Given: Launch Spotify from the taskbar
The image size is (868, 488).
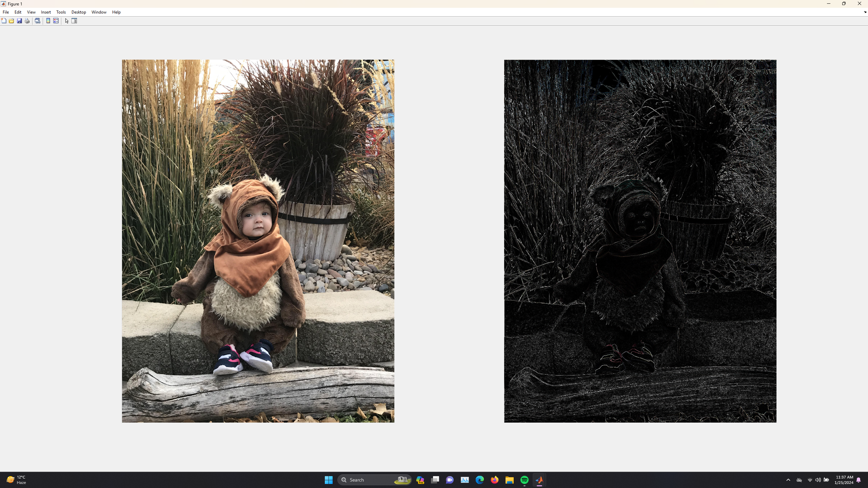Looking at the screenshot, I should (524, 480).
